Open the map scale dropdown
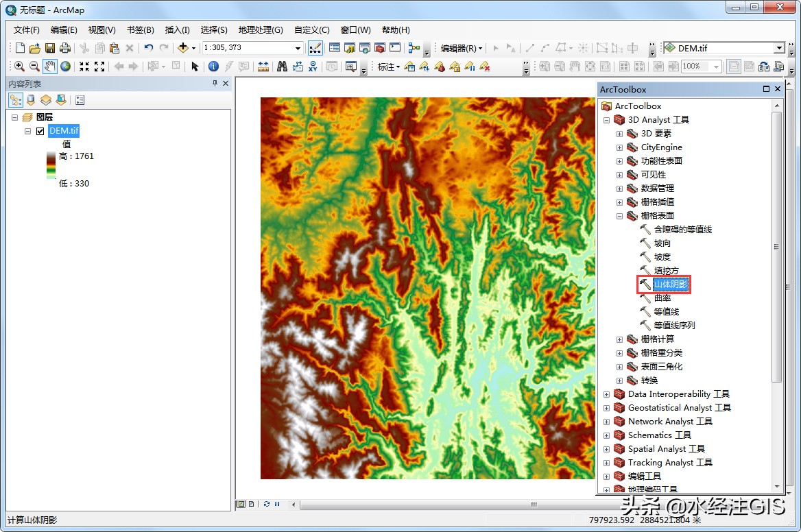801x532 pixels. (298, 48)
